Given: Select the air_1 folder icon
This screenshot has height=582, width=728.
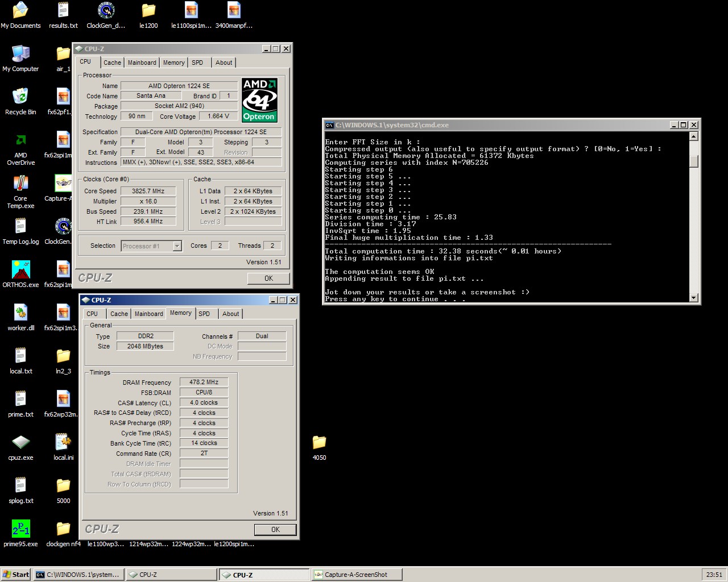Looking at the screenshot, I should tap(63, 53).
